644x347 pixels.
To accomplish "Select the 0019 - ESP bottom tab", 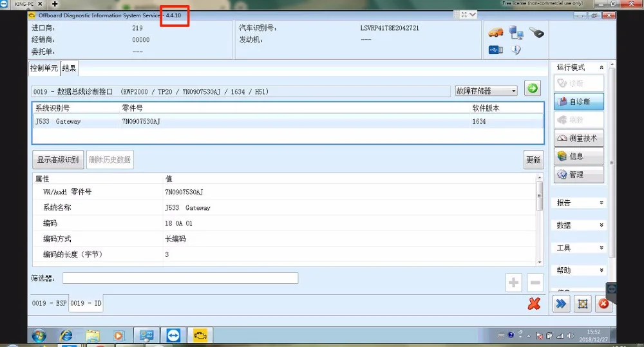I will (49, 303).
